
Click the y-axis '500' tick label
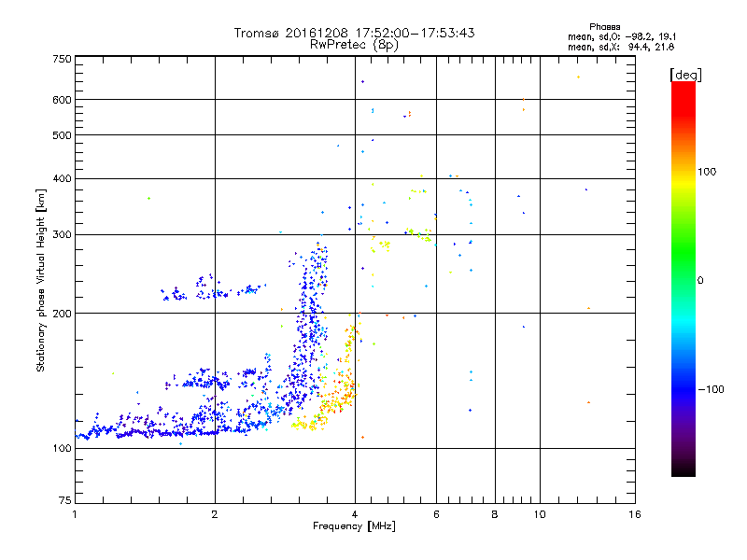pyautogui.click(x=62, y=135)
